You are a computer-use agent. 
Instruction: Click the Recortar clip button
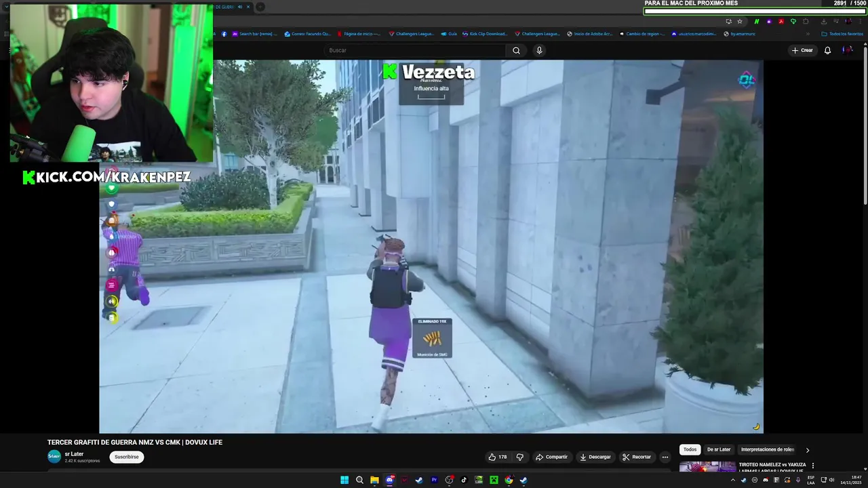tap(637, 457)
